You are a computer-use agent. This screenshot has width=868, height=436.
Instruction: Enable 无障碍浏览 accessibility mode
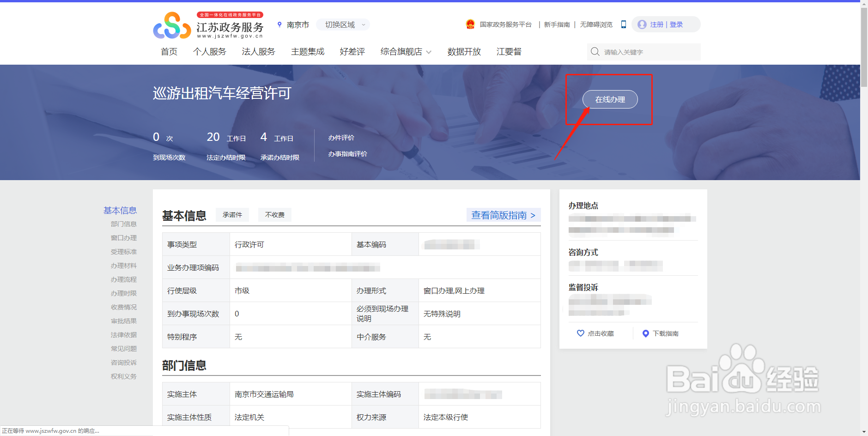pos(596,24)
